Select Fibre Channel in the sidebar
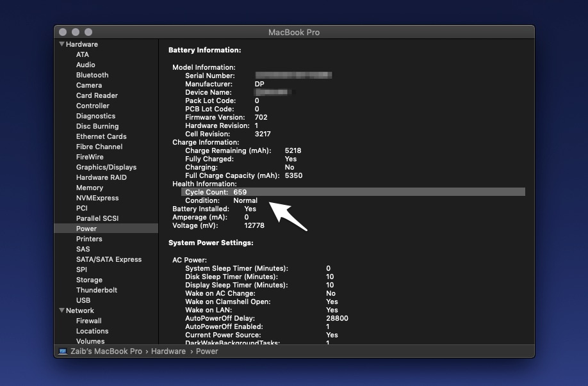Viewport: 588px width, 386px height. pyautogui.click(x=99, y=147)
